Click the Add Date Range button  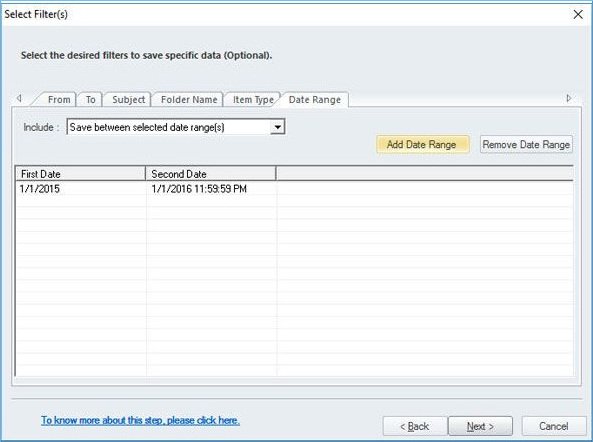click(422, 144)
